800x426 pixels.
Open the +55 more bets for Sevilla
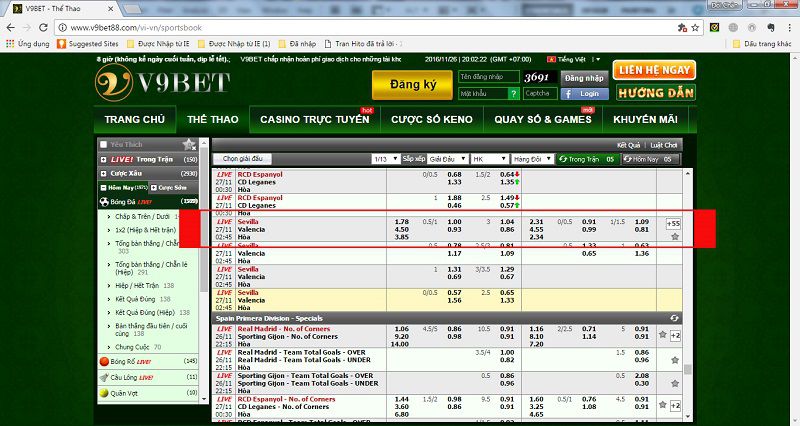[x=673, y=223]
